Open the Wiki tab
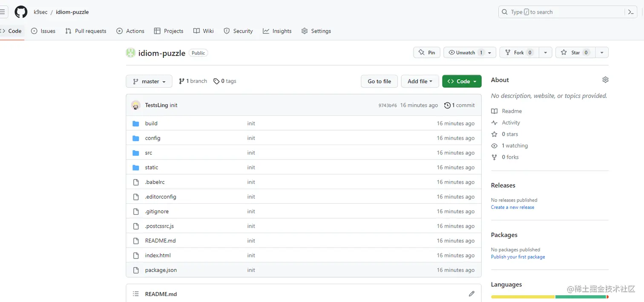 click(x=204, y=31)
